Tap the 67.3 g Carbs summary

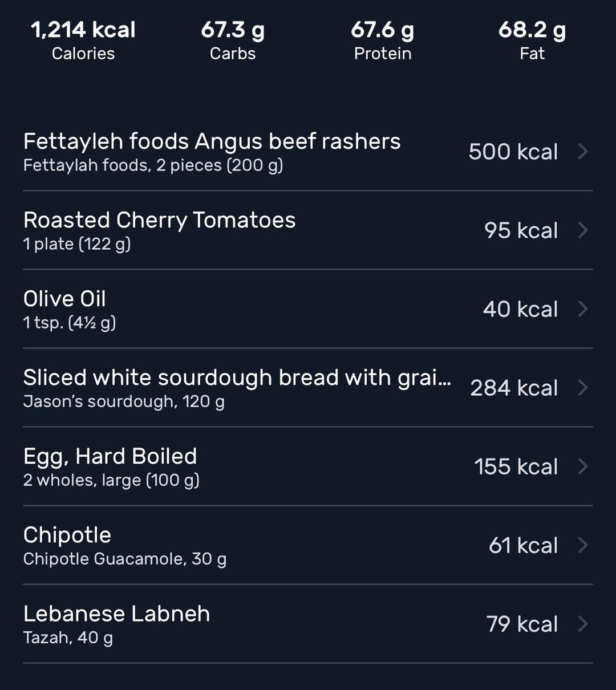233,40
